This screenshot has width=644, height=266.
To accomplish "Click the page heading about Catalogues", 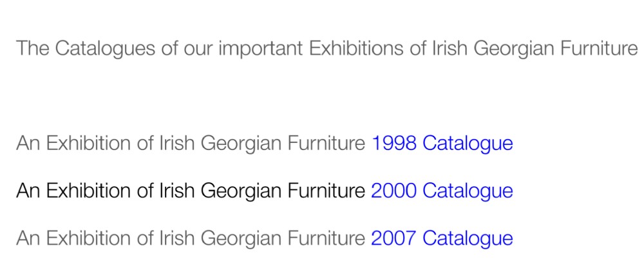I will pos(327,49).
